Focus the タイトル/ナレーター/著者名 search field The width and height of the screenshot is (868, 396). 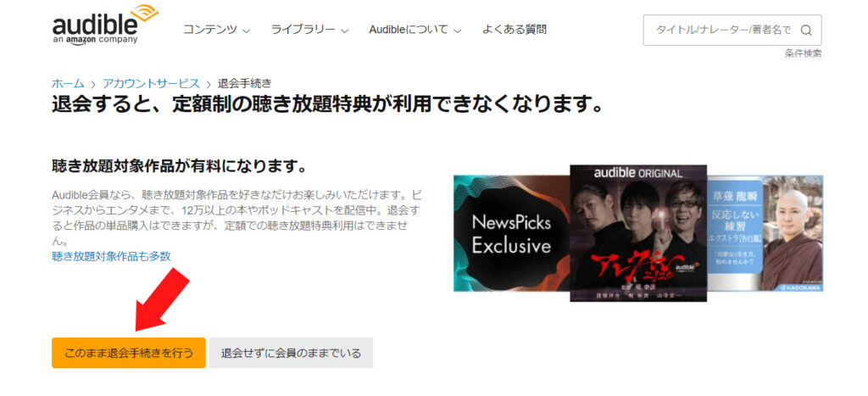(732, 31)
